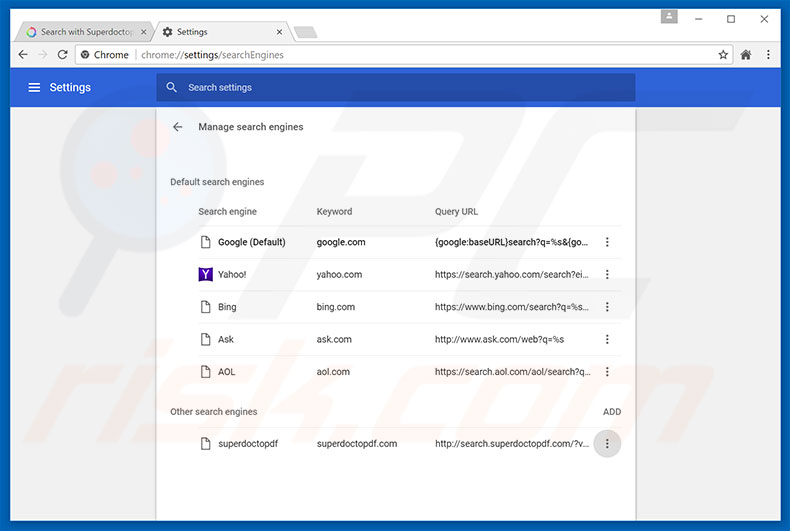Click the www.ask.com query URL

pos(499,340)
